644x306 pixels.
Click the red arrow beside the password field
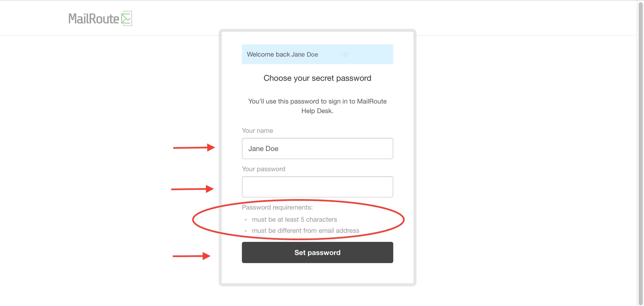point(192,189)
